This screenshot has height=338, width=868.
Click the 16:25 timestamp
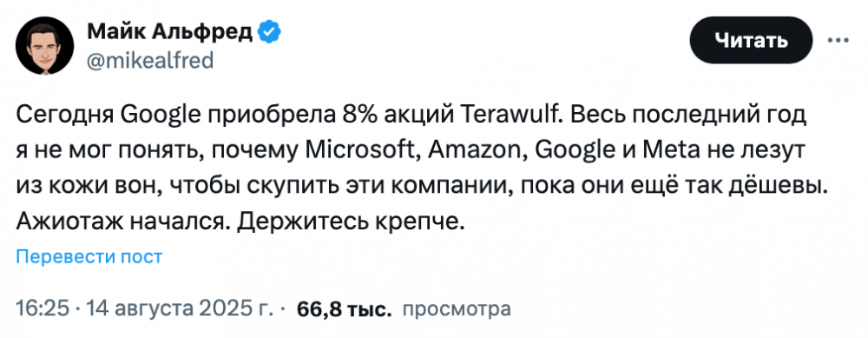[x=43, y=308]
